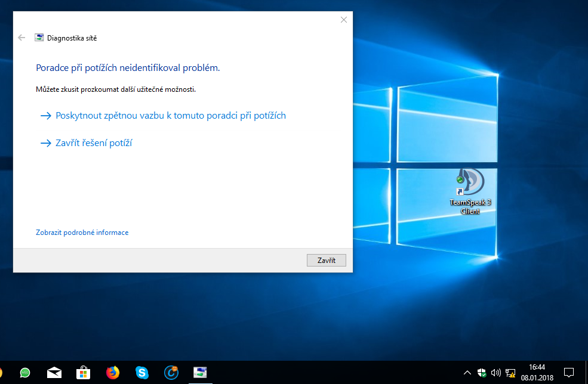This screenshot has width=588, height=384.
Task: Launch Microsoft Store from taskbar
Action: (x=83, y=373)
